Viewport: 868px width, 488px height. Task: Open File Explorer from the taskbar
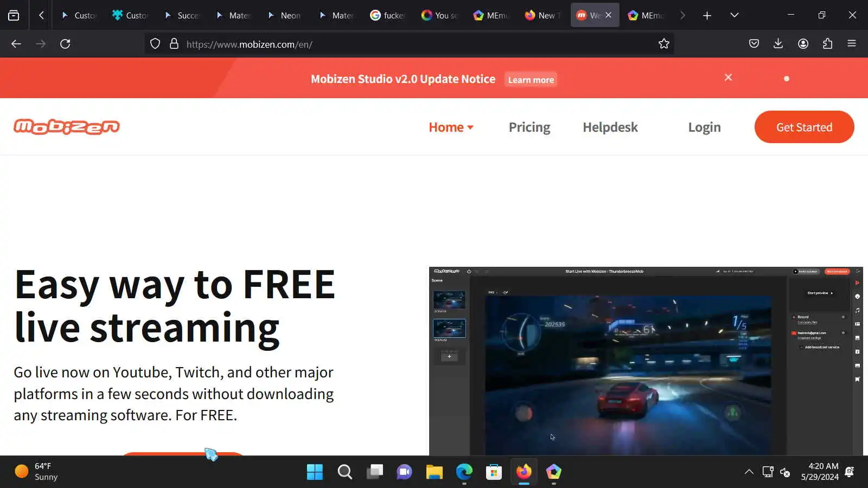(x=434, y=472)
